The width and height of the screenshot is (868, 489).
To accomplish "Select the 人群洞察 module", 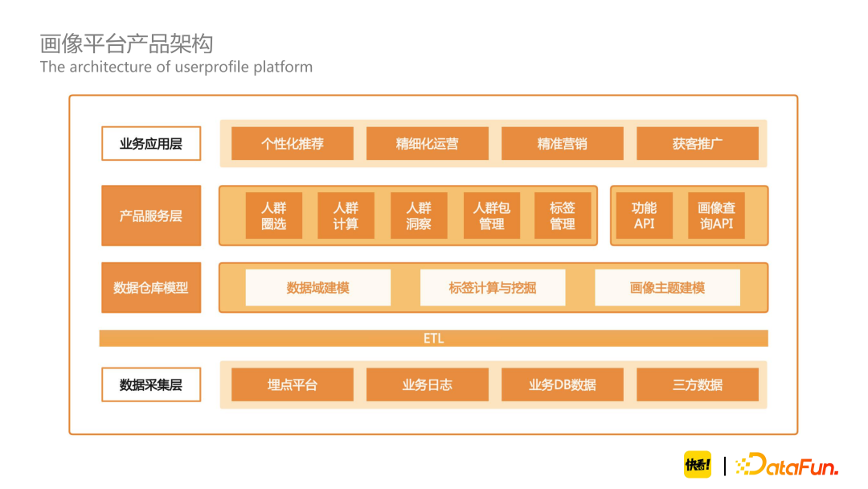I will 419,216.
